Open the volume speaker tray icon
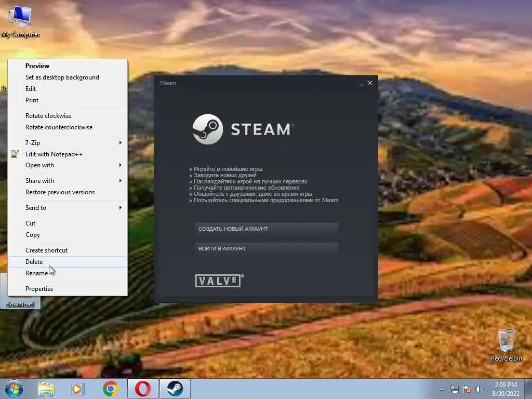Screen dimensions: 532x399 click(480, 389)
